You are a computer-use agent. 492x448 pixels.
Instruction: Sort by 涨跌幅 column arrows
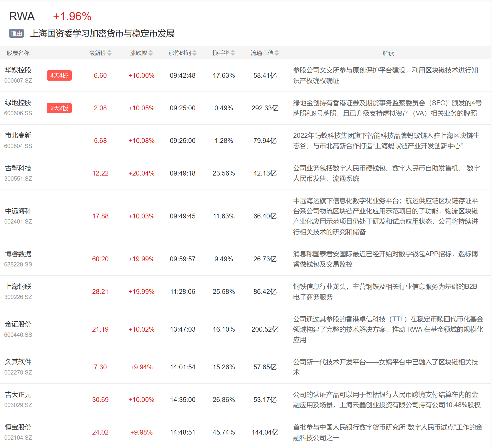[x=150, y=53]
